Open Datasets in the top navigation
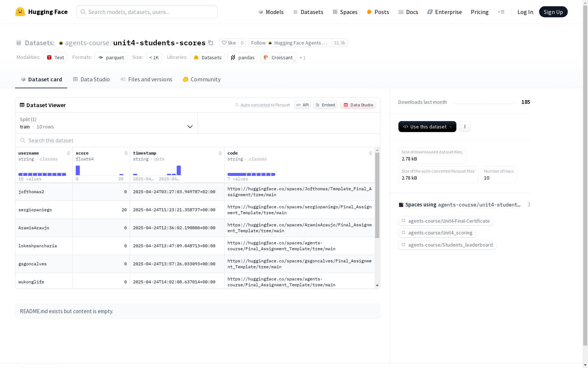This screenshot has height=368, width=588. pos(308,12)
